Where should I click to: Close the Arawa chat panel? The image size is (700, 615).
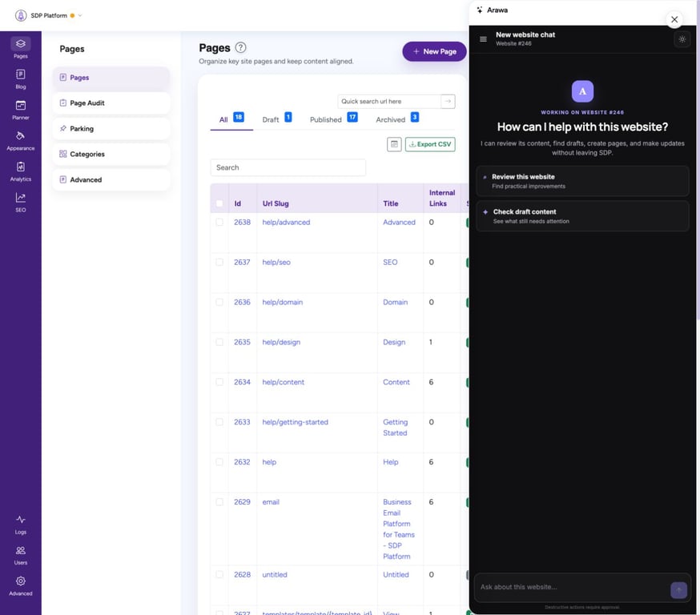point(674,20)
